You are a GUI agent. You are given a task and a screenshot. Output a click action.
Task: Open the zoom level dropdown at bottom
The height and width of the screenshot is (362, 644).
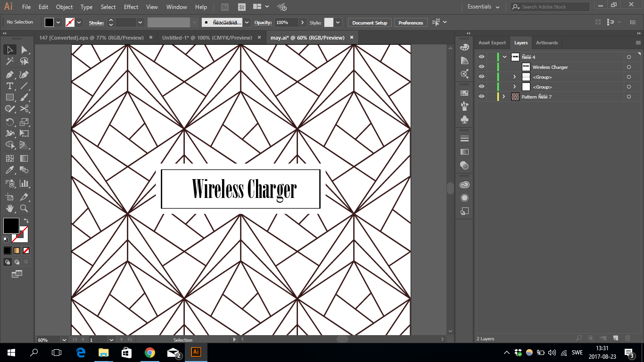click(64, 339)
